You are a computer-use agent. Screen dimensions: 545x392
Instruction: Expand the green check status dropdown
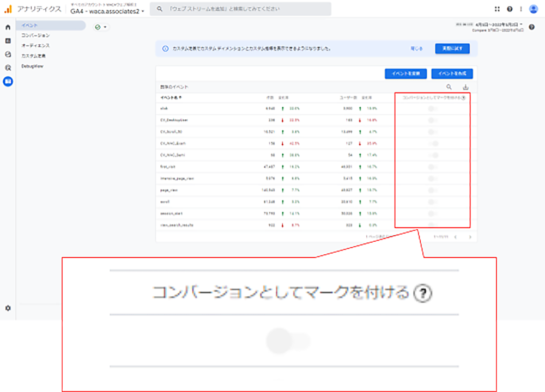click(x=101, y=27)
